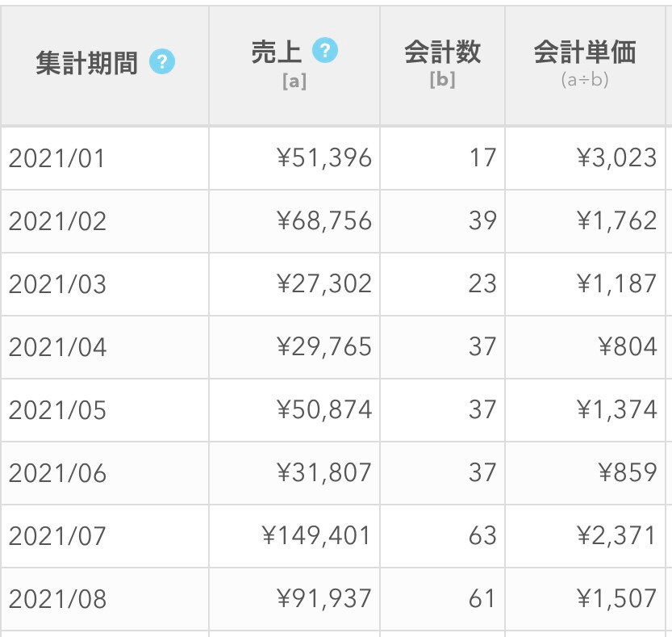Click the 集計期間 column header
The width and height of the screenshot is (672, 637).
tap(86, 63)
